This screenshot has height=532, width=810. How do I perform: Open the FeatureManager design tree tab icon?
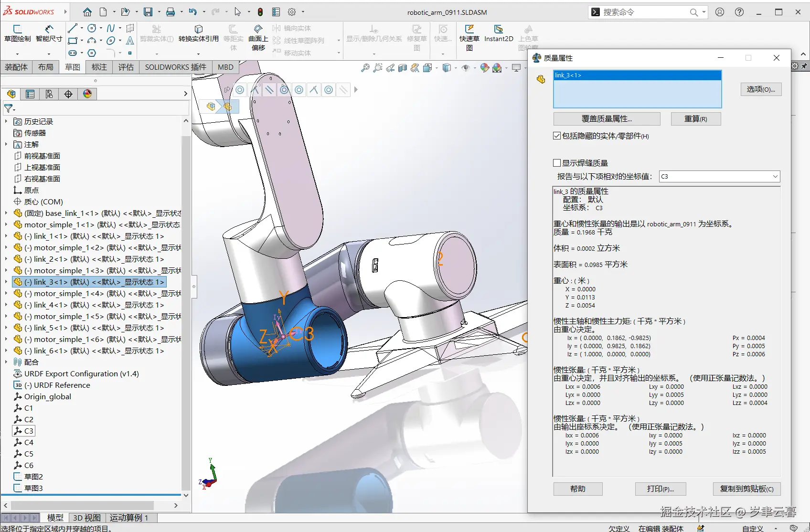[11, 94]
